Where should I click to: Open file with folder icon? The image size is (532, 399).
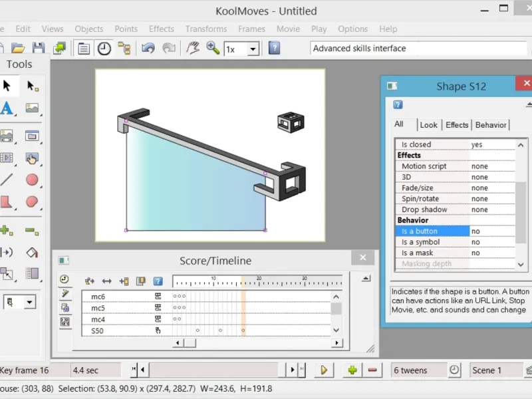[x=18, y=49]
